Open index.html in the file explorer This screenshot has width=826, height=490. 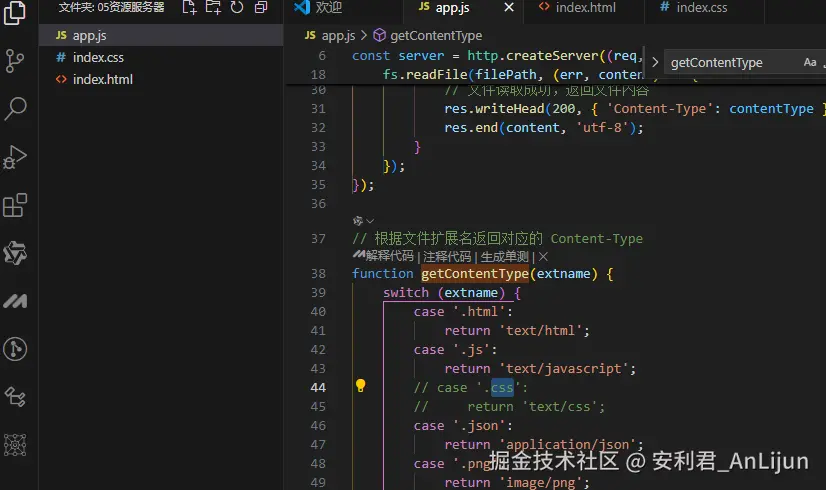(x=161, y=80)
